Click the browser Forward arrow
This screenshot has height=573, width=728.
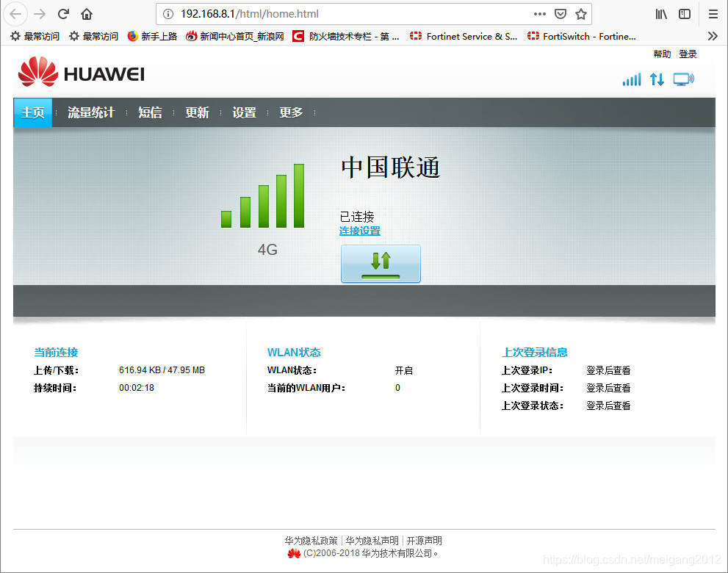coord(40,14)
